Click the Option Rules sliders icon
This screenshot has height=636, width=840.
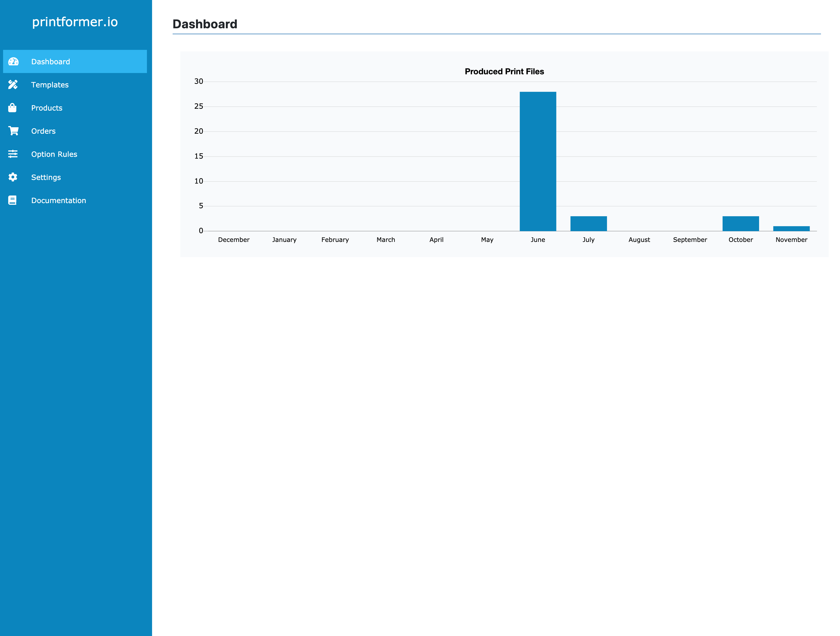[13, 154]
